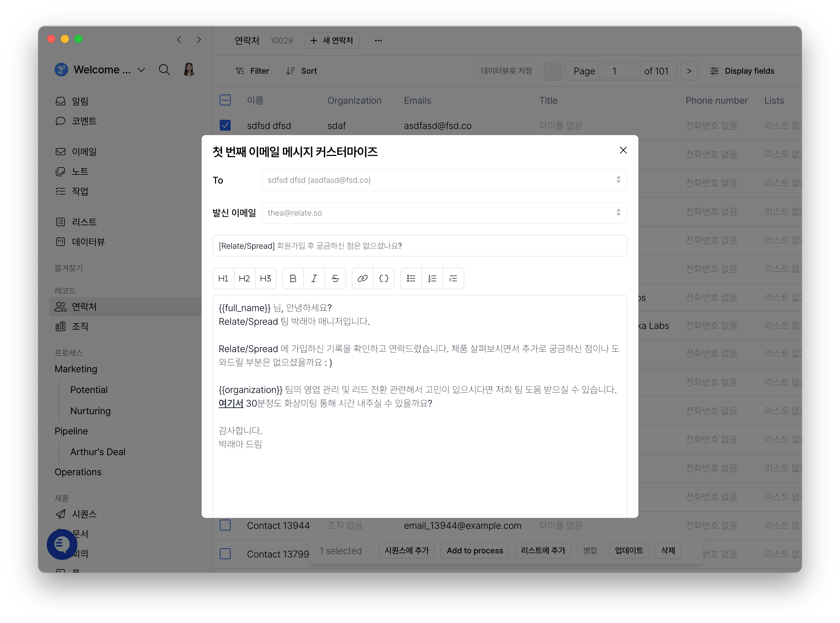Screen dimensions: 840x623
Task: Click Add to process button
Action: 475,551
